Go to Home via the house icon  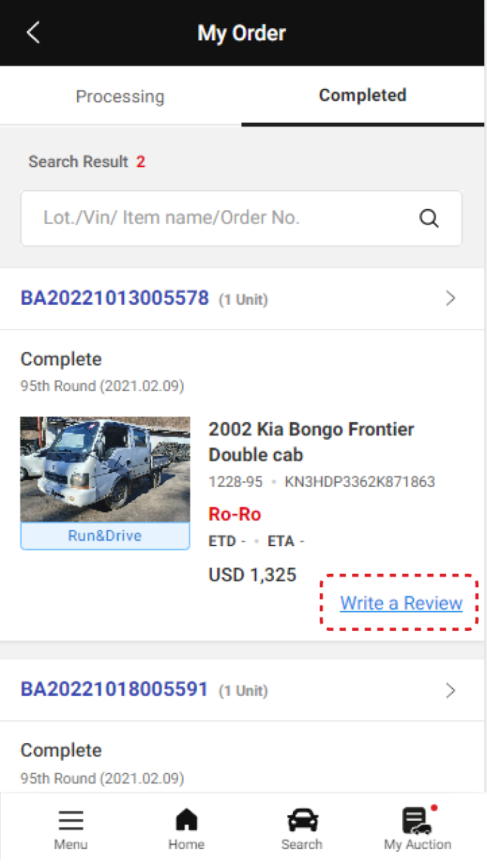click(x=186, y=821)
